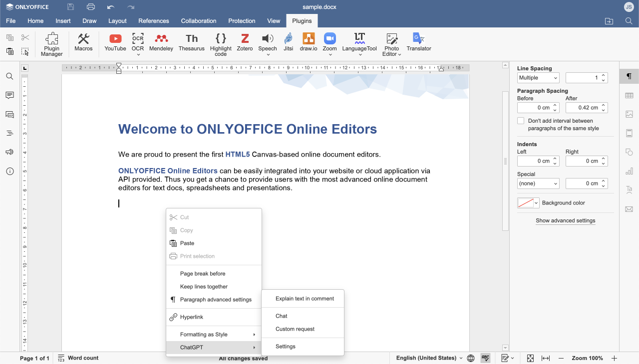639x364 pixels.
Task: Choose Paste from the context menu
Action: (214, 243)
